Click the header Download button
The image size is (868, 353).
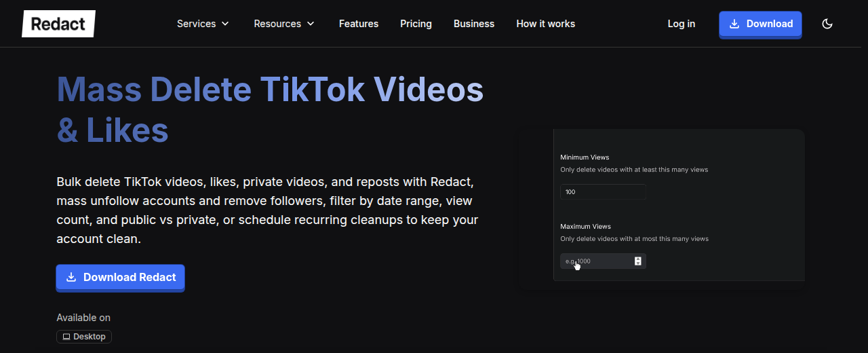click(x=760, y=24)
